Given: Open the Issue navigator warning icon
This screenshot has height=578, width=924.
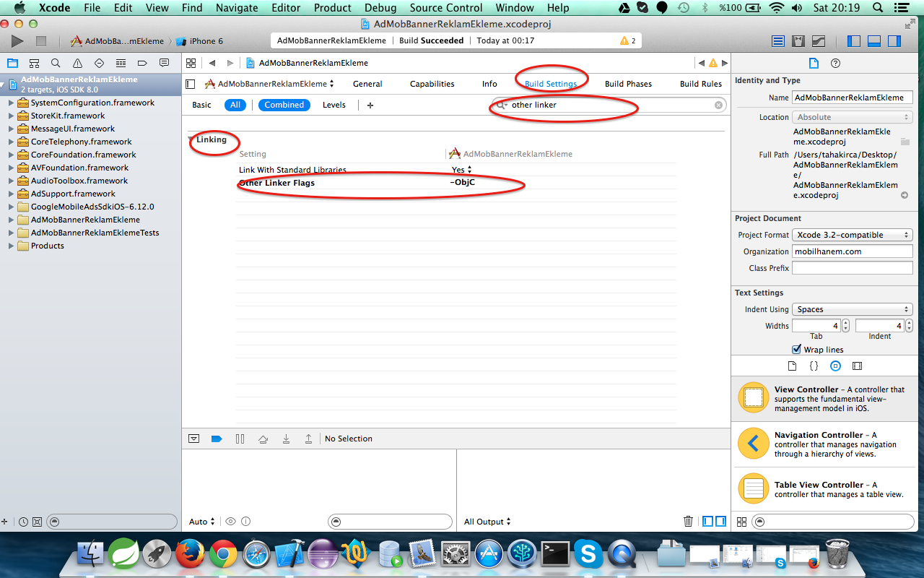Looking at the screenshot, I should tap(77, 63).
